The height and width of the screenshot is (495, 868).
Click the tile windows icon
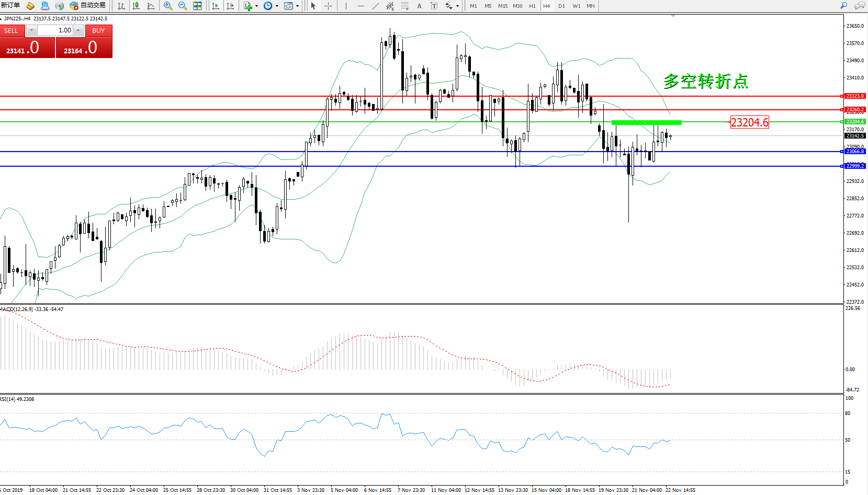tap(197, 6)
